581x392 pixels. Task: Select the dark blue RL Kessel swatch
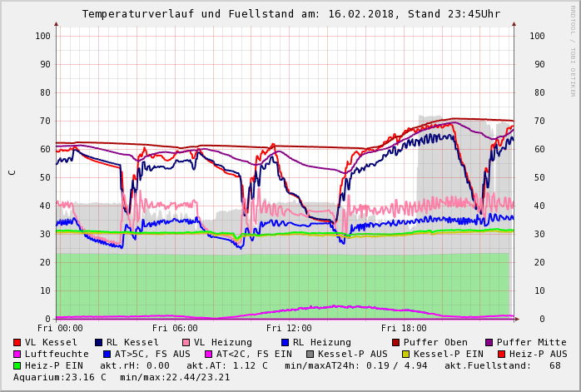99,342
